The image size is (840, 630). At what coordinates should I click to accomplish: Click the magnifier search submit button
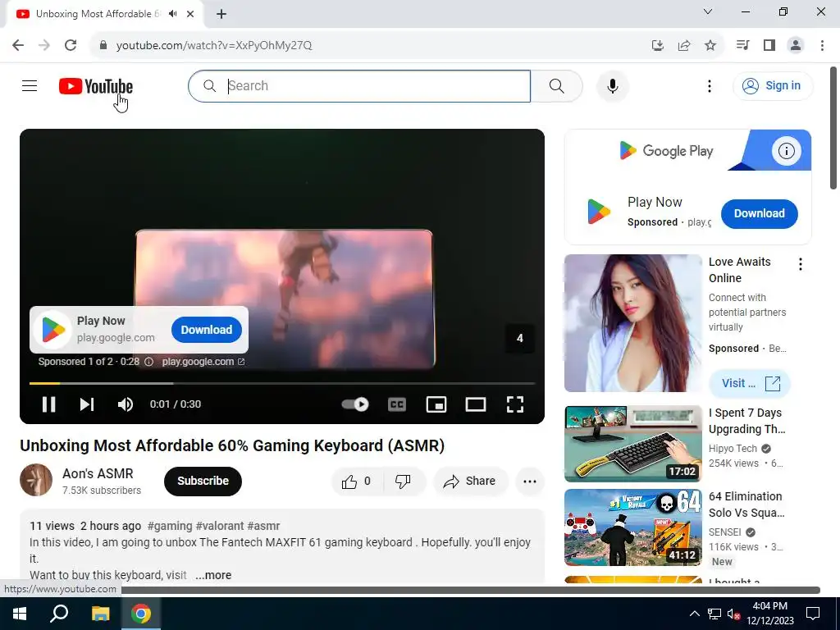coord(557,85)
